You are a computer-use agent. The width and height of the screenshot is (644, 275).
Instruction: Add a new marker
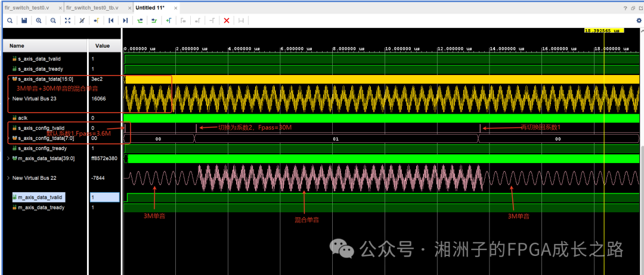(x=169, y=20)
